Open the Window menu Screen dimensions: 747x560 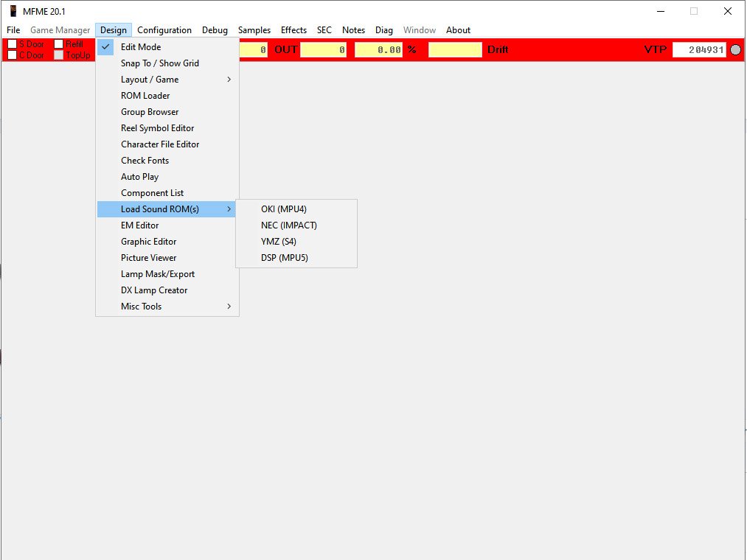(x=420, y=30)
